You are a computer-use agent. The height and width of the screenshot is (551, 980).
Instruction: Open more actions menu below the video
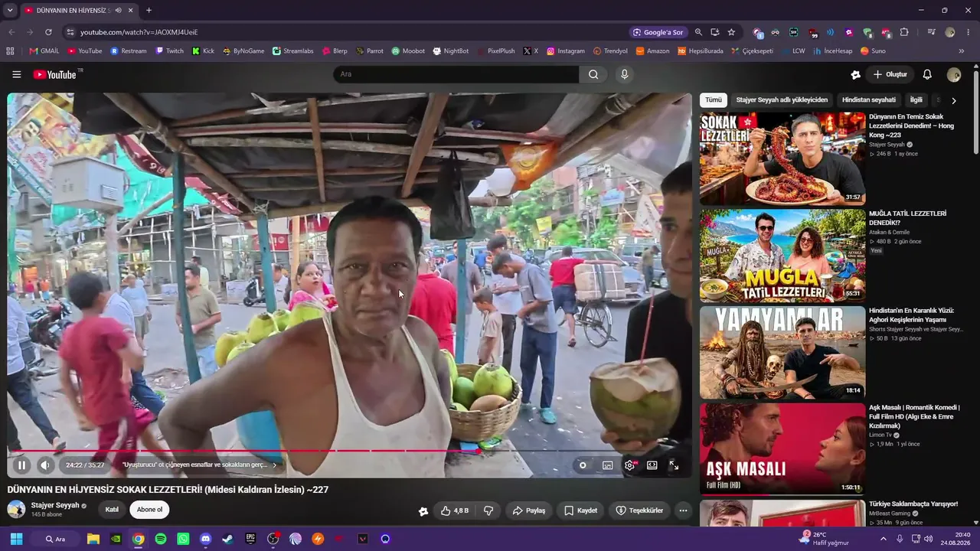click(683, 510)
